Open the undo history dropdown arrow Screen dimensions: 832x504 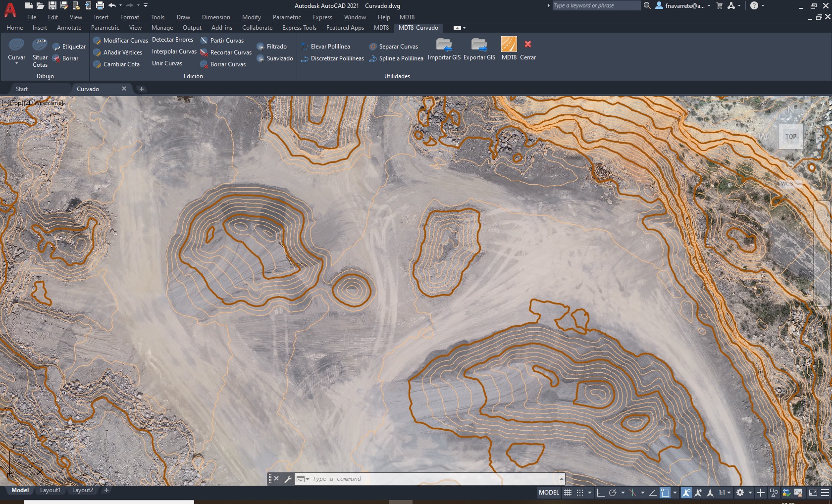(120, 5)
